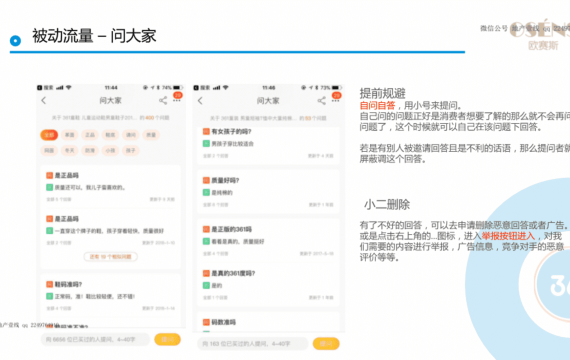Screen dimensions: 570x360
Task: Open share icon on the 11:46 phone screen
Action: (x=321, y=101)
